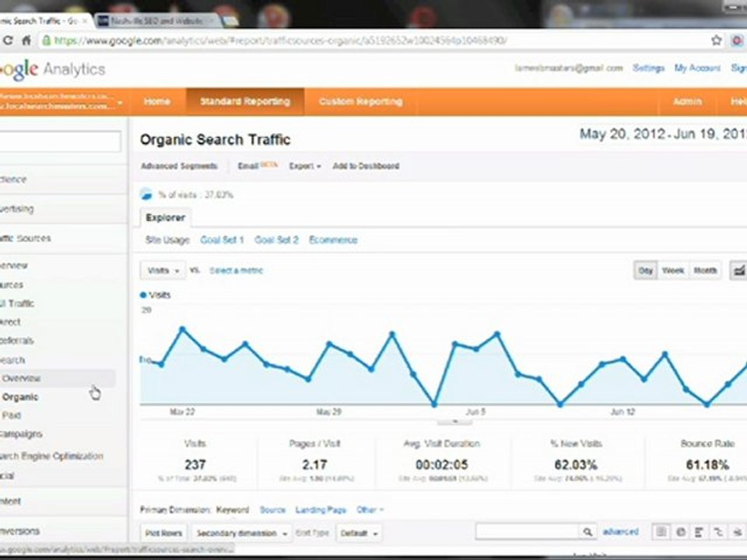Click Advanced Segments
Screen dimensions: 747x560
179,166
